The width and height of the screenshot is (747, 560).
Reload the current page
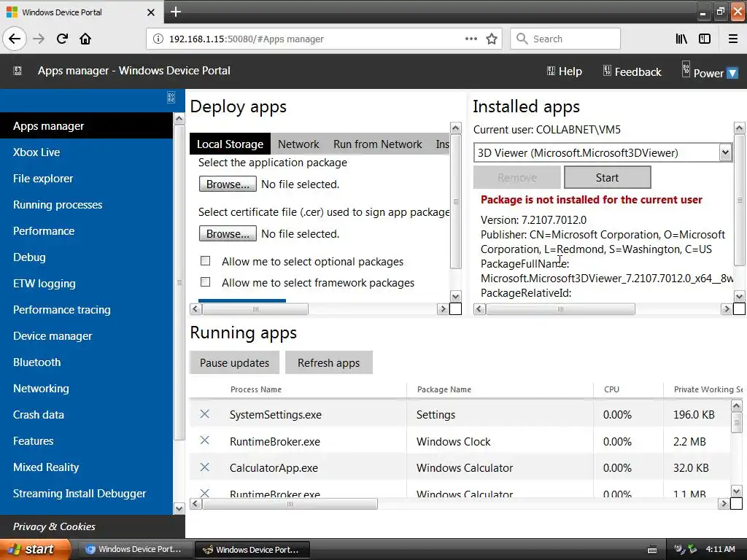(x=63, y=39)
